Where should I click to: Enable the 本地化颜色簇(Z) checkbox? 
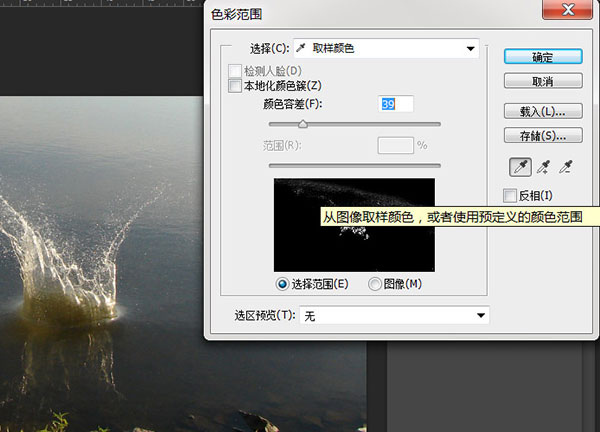click(236, 86)
